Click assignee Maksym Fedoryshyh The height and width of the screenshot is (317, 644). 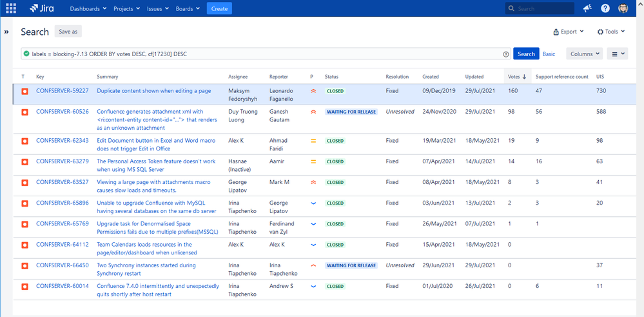click(242, 94)
